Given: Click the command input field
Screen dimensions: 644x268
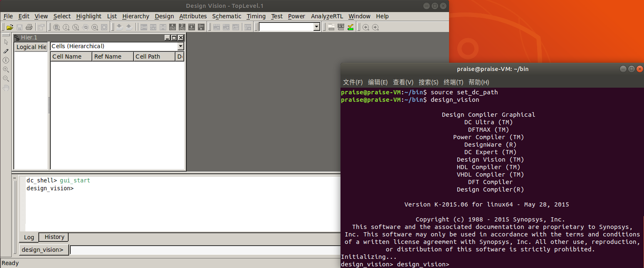Looking at the screenshot, I should pos(205,250).
